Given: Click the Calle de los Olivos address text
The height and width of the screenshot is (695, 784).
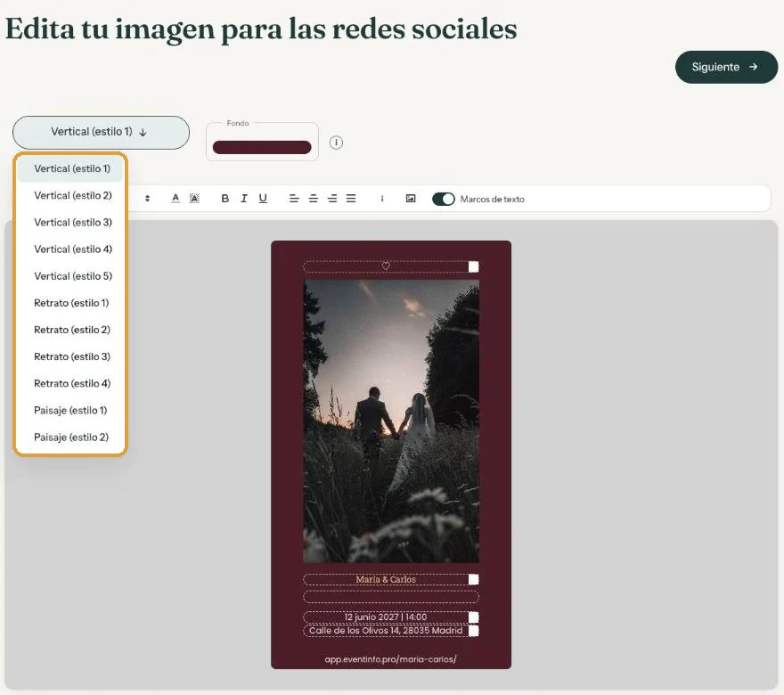Looking at the screenshot, I should point(386,631).
